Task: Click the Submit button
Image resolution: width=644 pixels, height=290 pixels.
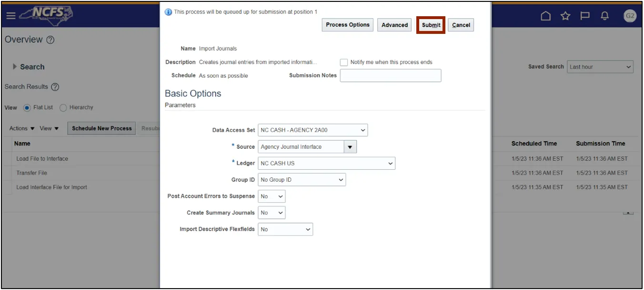Action: pos(431,25)
